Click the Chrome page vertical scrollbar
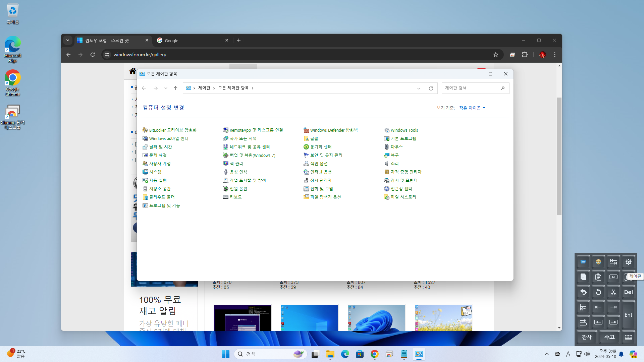This screenshot has width=644, height=362. click(559, 156)
